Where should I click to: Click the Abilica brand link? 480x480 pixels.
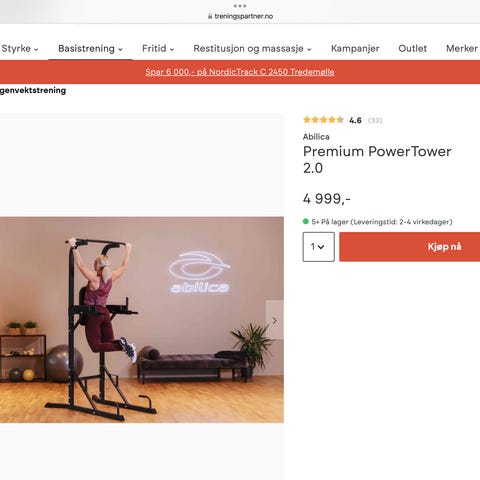pos(316,137)
